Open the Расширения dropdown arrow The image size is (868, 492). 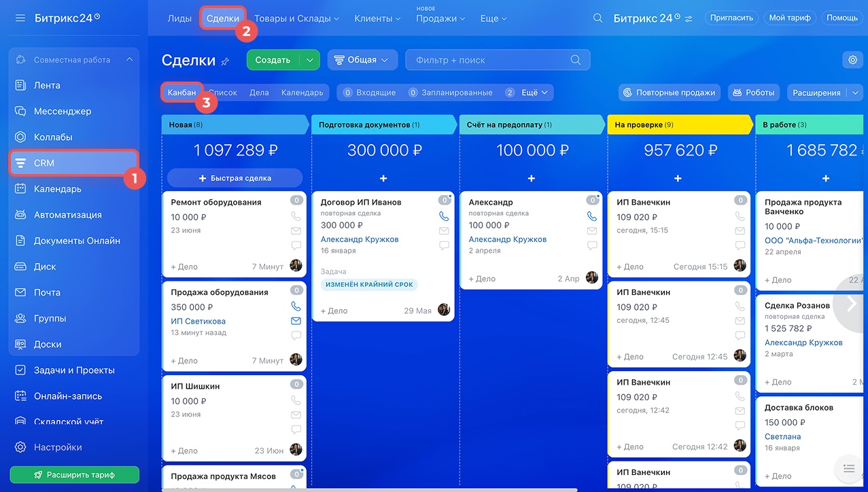coord(855,92)
